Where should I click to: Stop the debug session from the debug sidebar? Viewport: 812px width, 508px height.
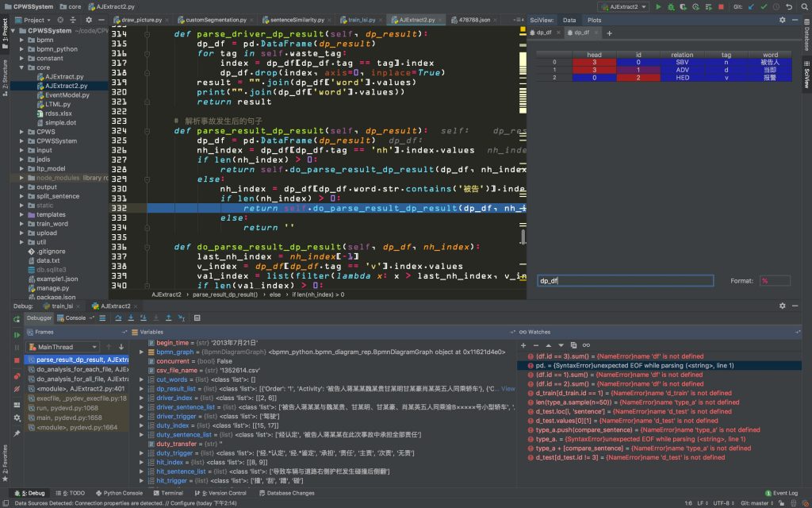(x=17, y=360)
